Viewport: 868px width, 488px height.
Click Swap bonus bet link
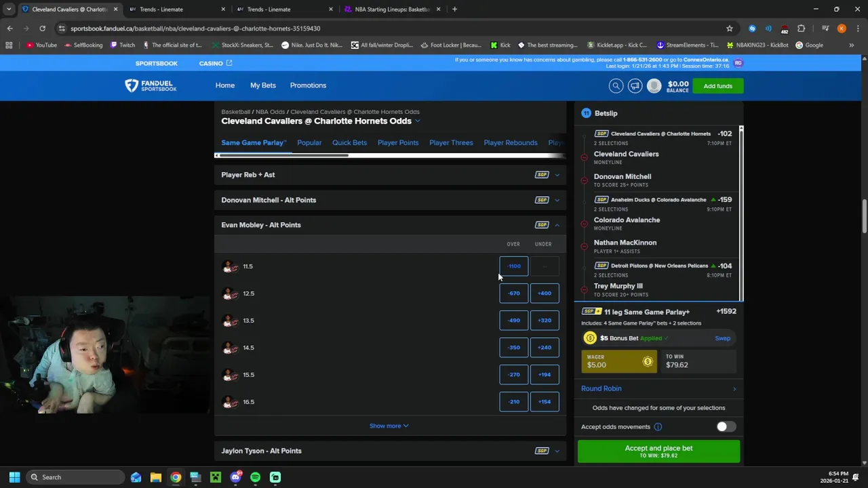click(x=722, y=338)
